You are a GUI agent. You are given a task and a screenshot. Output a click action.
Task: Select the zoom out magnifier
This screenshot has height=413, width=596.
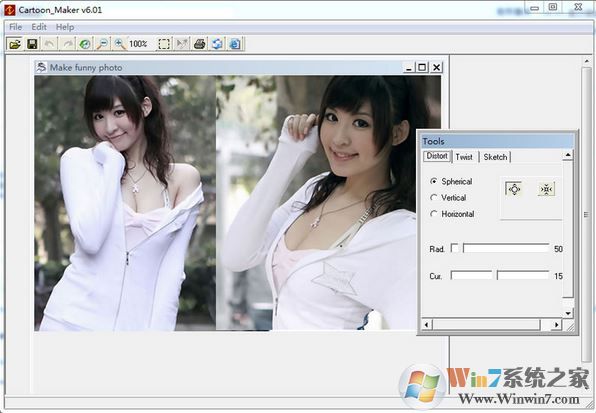pos(102,44)
